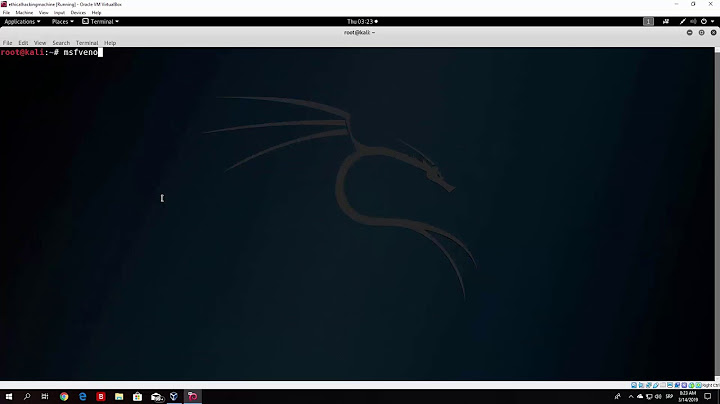
Task: Click the wired network icon in Kali panel
Action: (683, 22)
